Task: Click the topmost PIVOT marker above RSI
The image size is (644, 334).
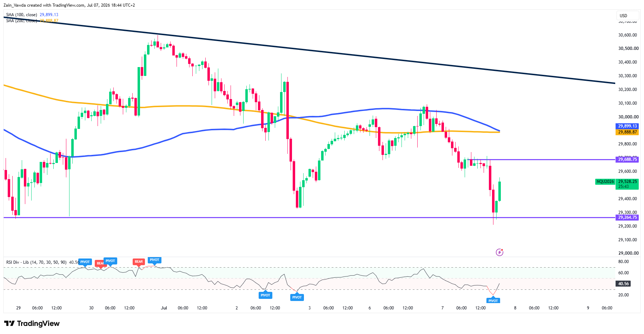Action: tap(154, 260)
